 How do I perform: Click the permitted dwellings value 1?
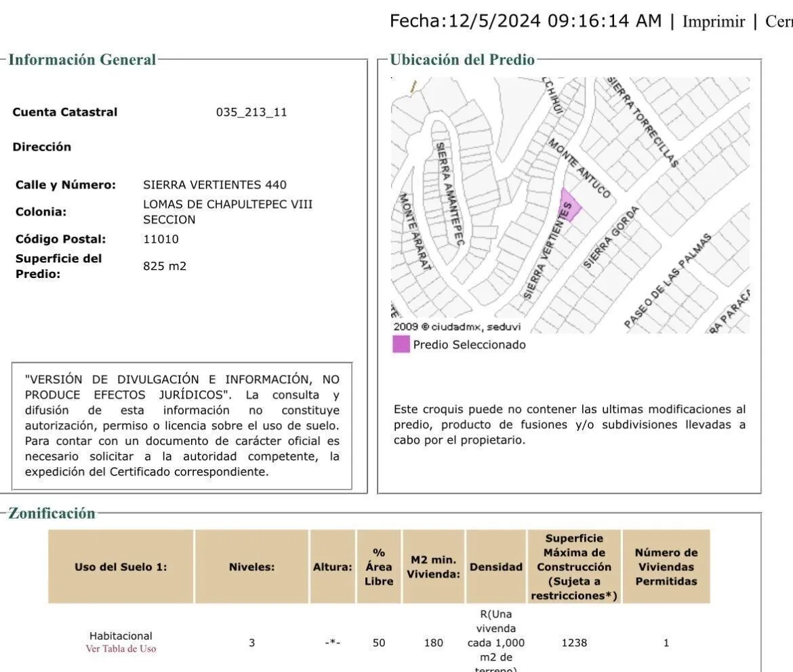[x=666, y=643]
